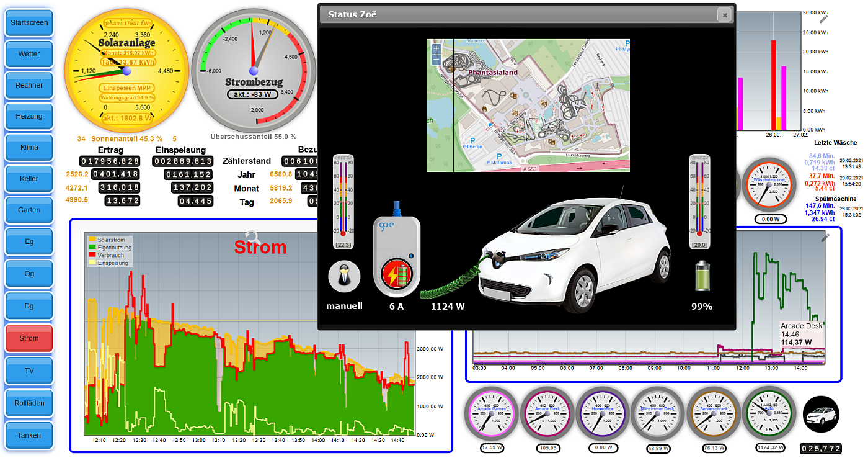Image resolution: width=868 pixels, height=463 pixels.
Task: Click the 1124.32 W value under Auto gauge
Action: click(769, 447)
